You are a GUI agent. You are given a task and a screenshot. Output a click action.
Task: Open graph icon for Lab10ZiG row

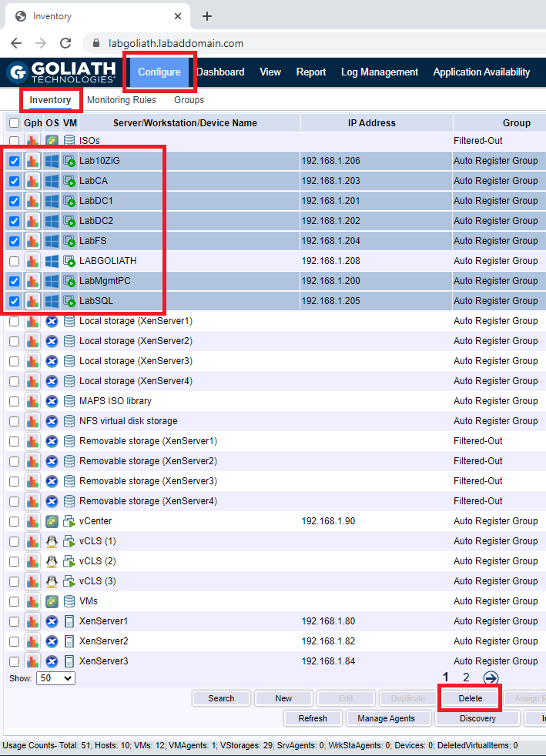[x=32, y=161]
